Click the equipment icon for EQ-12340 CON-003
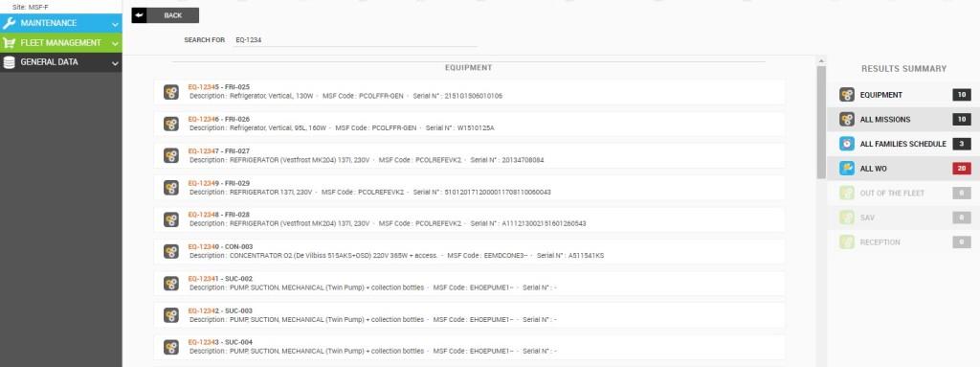 tap(171, 252)
